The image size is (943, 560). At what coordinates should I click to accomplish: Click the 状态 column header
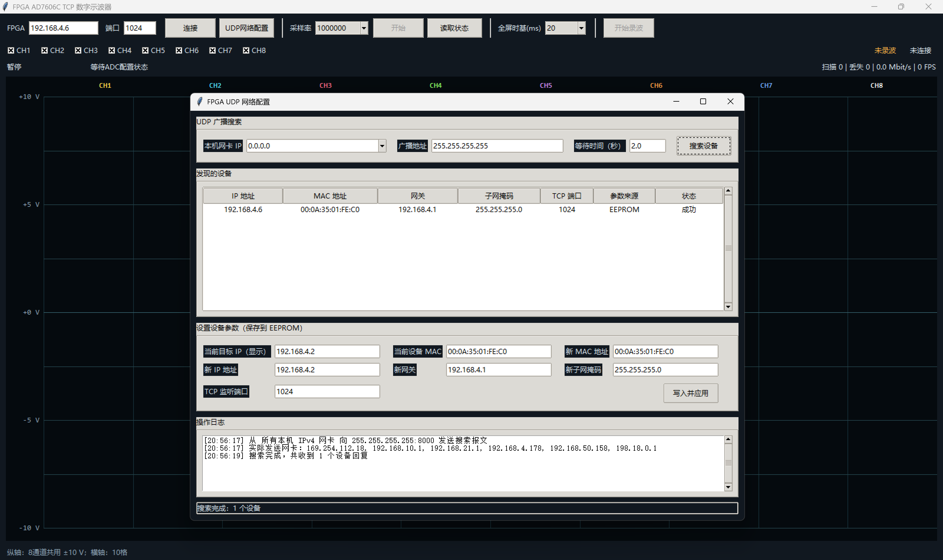pyautogui.click(x=689, y=196)
